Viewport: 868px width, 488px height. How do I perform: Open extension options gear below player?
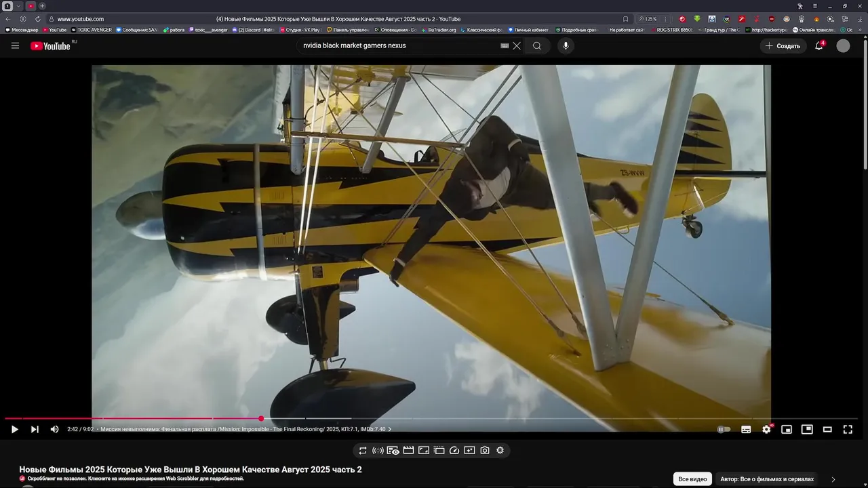click(x=500, y=450)
